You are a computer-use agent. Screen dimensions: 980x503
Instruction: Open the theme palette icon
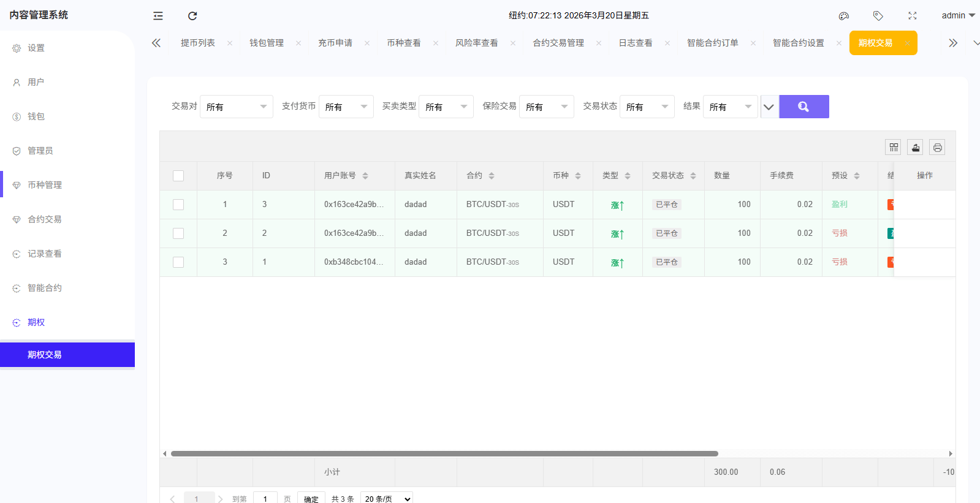point(844,16)
